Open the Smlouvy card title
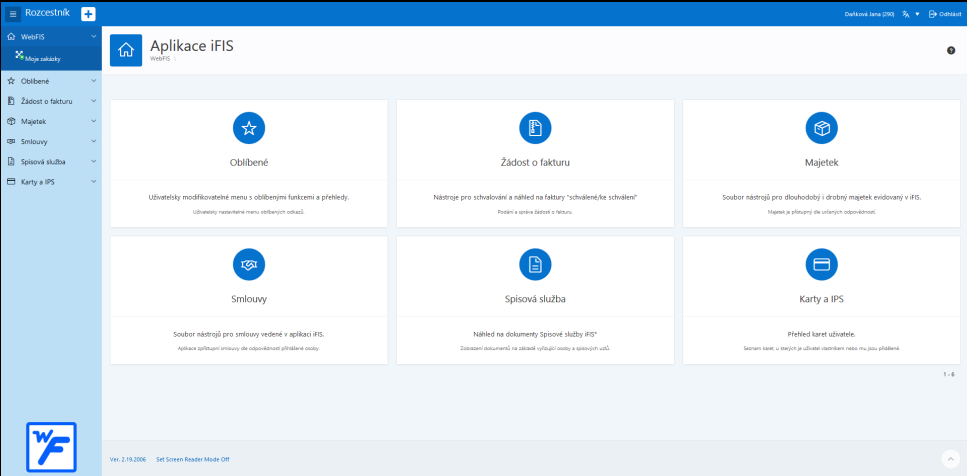This screenshot has width=967, height=476. point(249,300)
